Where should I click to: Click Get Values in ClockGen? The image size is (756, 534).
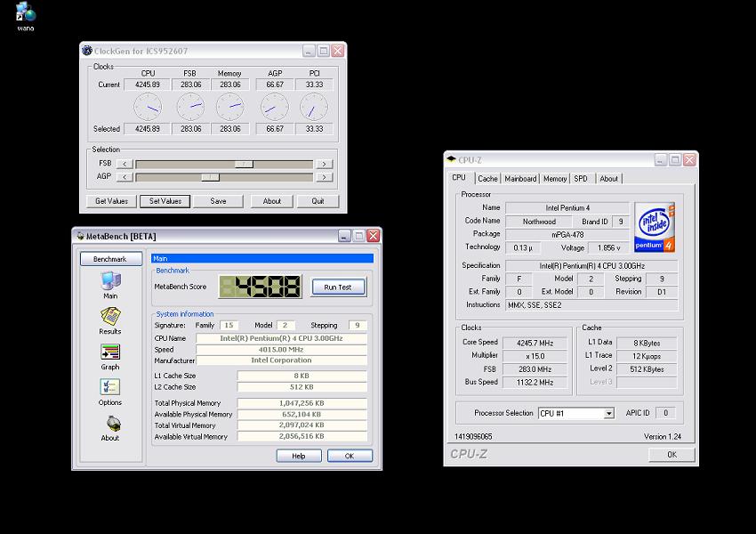(x=111, y=201)
